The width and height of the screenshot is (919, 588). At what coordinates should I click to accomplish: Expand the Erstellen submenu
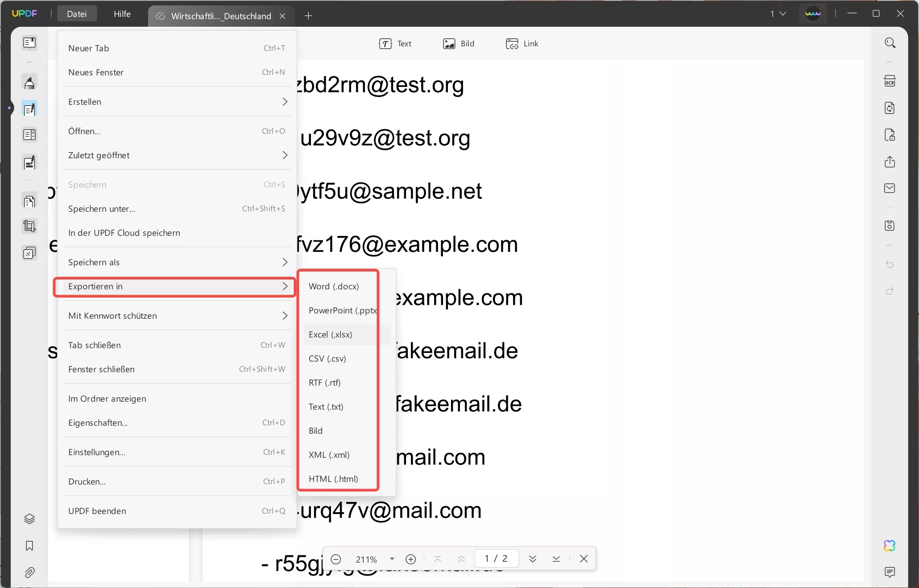click(177, 102)
